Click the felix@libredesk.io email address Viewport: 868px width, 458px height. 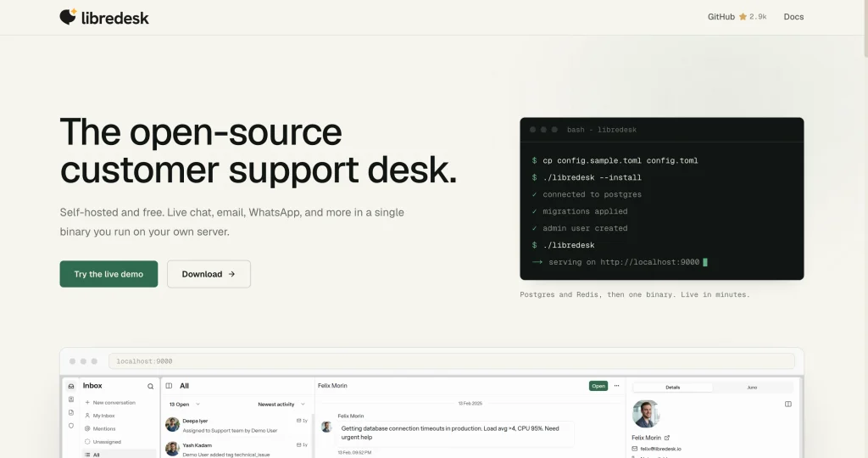click(661, 450)
